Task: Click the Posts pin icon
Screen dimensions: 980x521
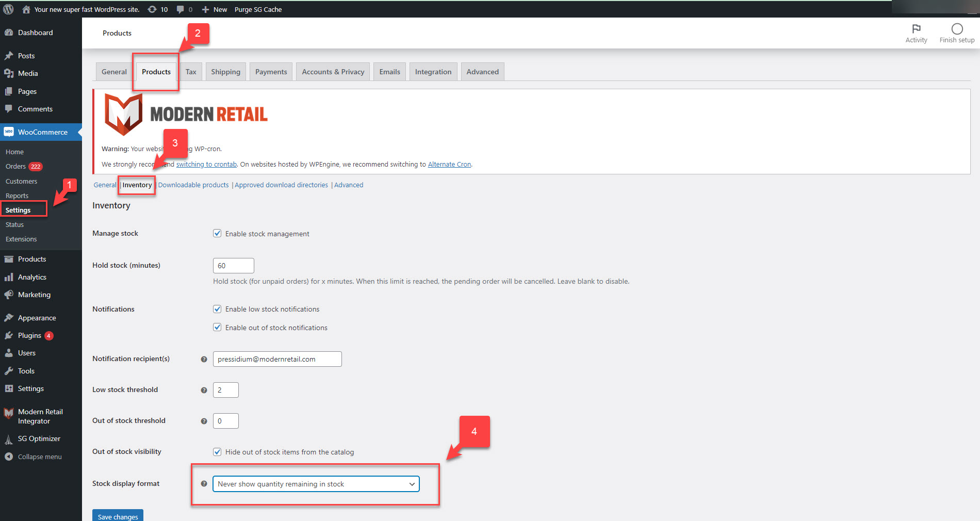Action: (x=9, y=56)
